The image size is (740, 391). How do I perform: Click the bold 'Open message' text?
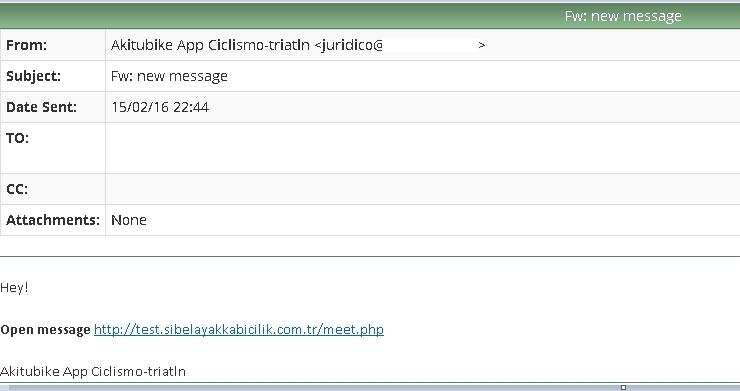click(45, 330)
